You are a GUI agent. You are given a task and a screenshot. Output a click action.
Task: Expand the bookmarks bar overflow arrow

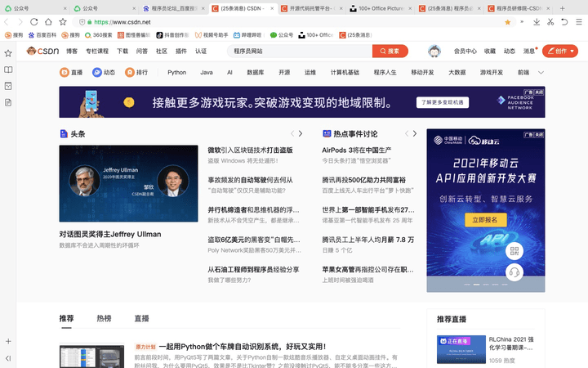522,22
